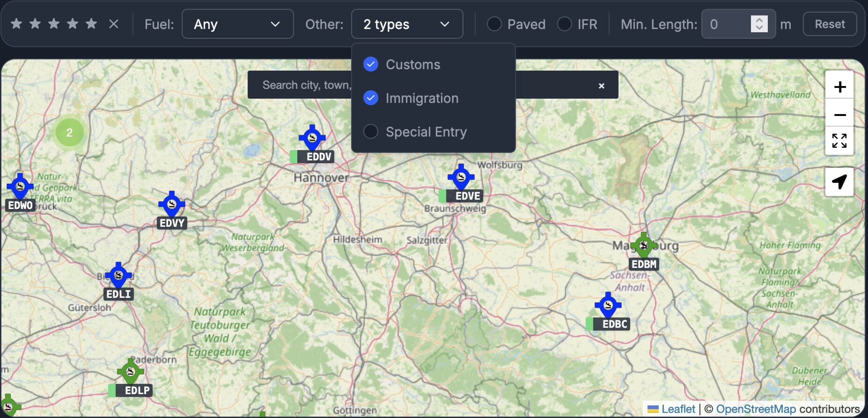Collapse the Other '2 types' dropdown
Viewport: 868px width, 418px height.
click(x=407, y=24)
